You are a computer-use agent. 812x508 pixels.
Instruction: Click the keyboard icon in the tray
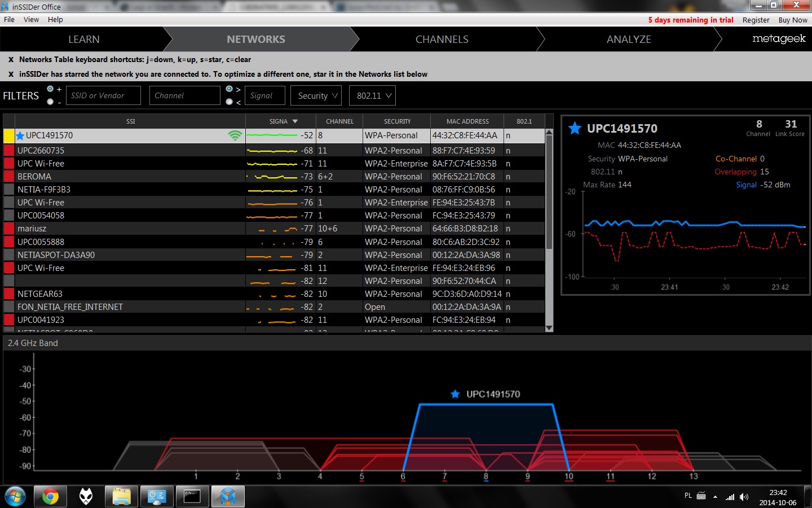[x=701, y=496]
